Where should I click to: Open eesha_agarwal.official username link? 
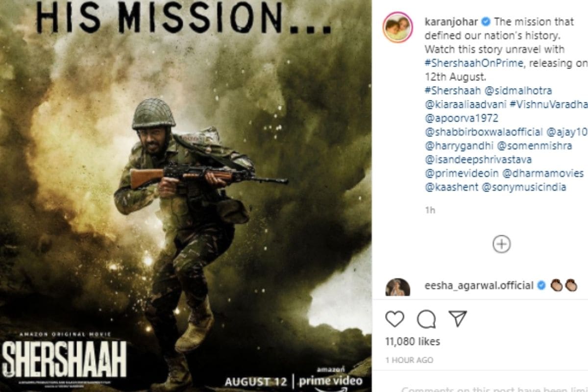[478, 286]
